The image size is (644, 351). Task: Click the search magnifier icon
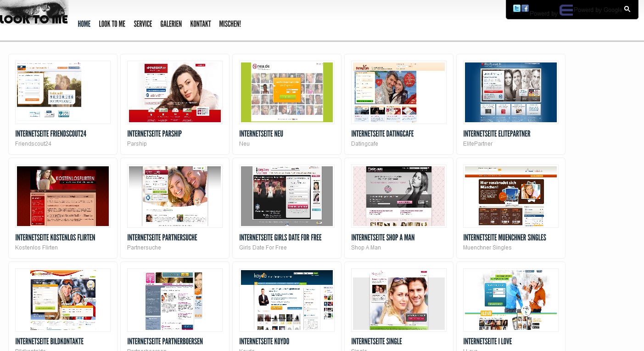pyautogui.click(x=627, y=9)
